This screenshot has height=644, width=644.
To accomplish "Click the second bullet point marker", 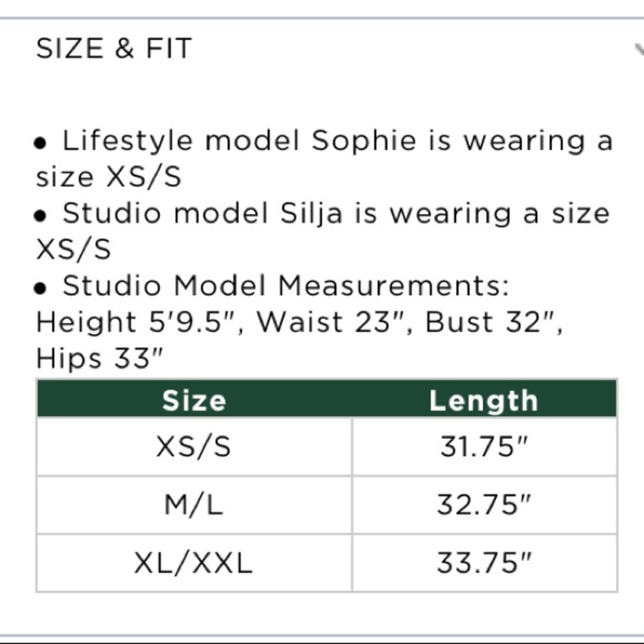I will point(40,215).
